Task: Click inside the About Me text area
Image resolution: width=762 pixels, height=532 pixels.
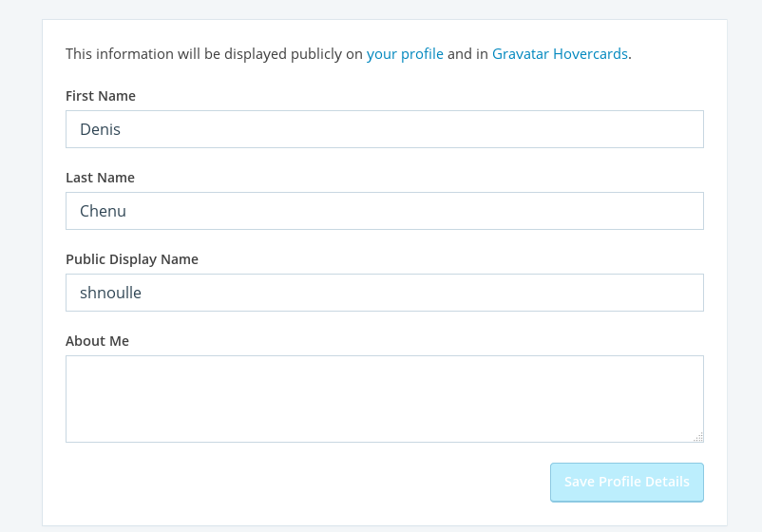Action: pos(384,399)
